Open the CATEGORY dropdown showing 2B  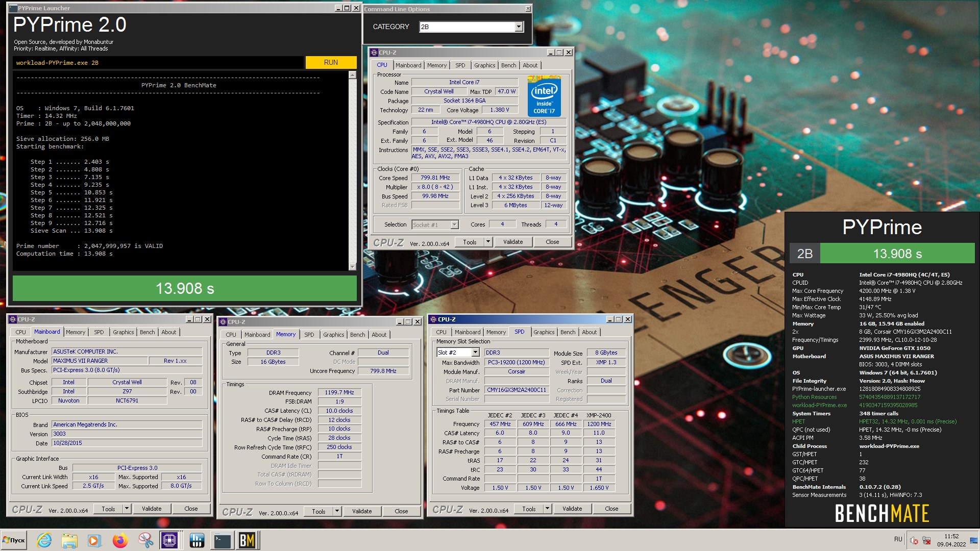coord(519,27)
